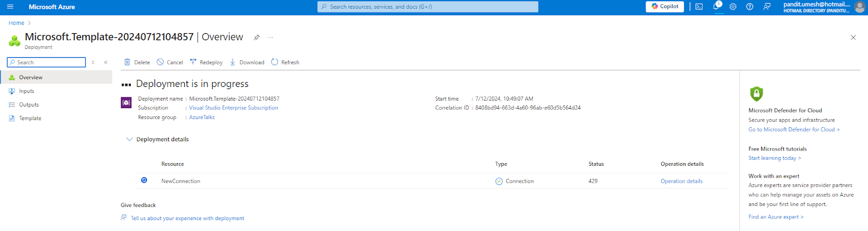Click the Connection type icon
This screenshot has height=231, width=868.
pos(499,181)
